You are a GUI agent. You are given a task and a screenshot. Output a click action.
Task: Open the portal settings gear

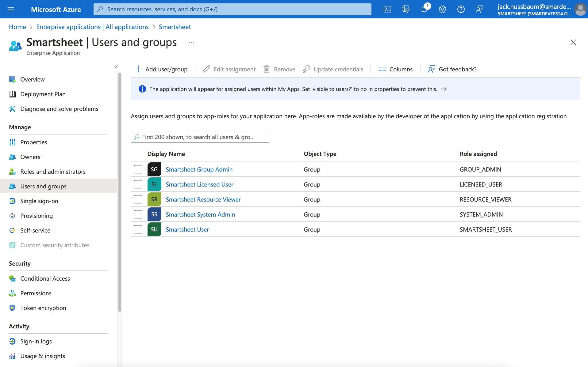coord(442,9)
